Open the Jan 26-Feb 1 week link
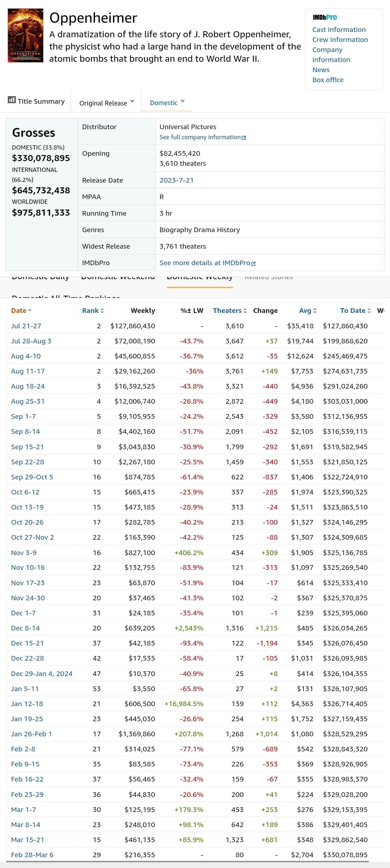 pos(32,734)
